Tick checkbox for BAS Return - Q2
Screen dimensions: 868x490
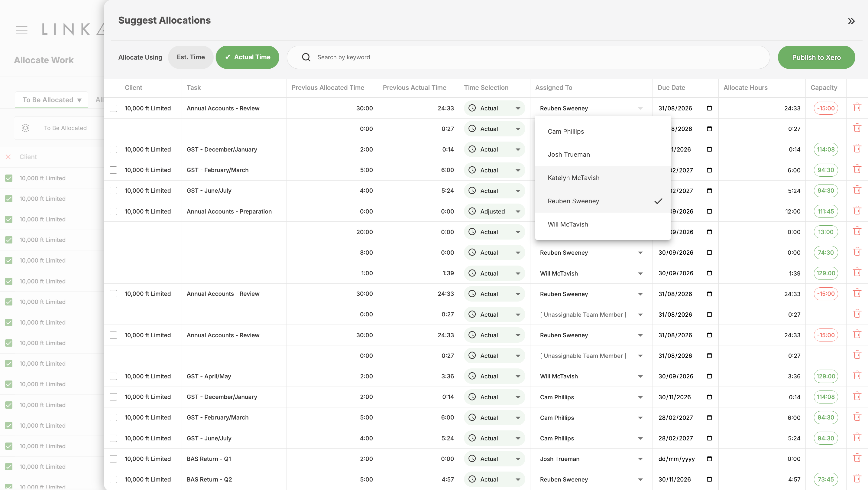click(113, 479)
